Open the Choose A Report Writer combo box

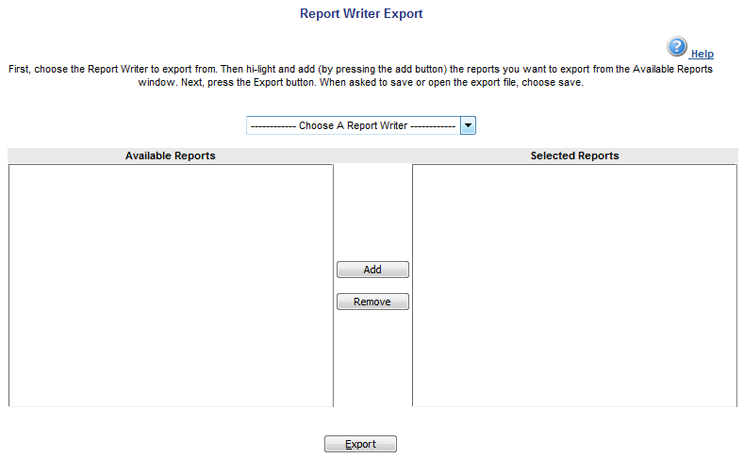[352, 126]
